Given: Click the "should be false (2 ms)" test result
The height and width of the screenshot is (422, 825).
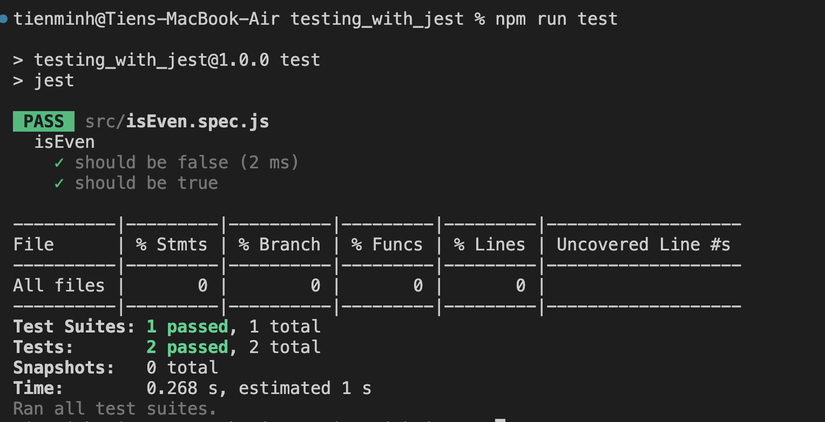Looking at the screenshot, I should tap(186, 162).
